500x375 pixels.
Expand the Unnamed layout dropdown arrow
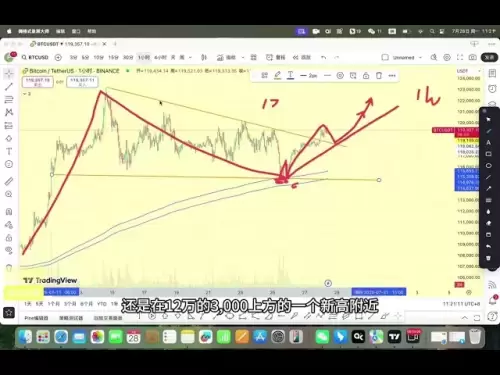(420, 57)
